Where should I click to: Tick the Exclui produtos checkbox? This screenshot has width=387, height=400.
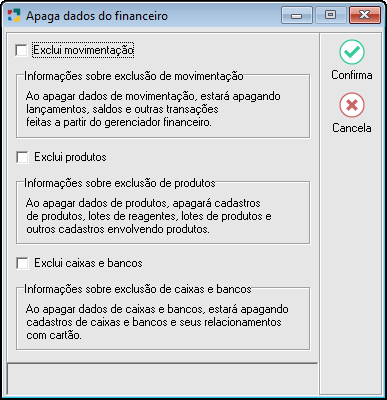coord(22,157)
